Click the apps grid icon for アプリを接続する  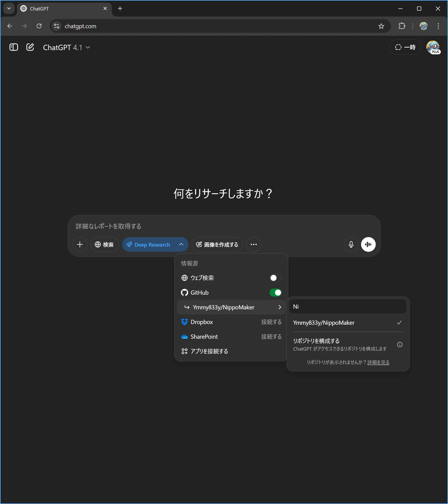point(184,351)
